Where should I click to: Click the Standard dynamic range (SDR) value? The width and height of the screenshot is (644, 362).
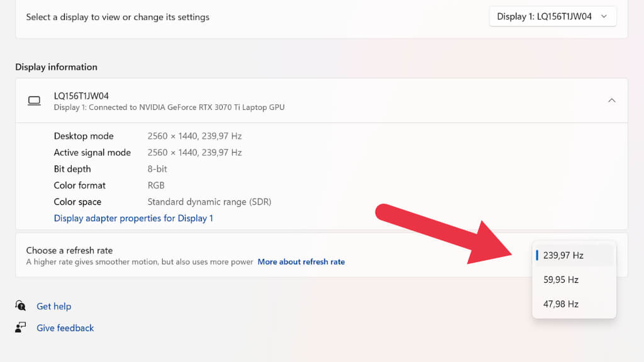pyautogui.click(x=209, y=202)
